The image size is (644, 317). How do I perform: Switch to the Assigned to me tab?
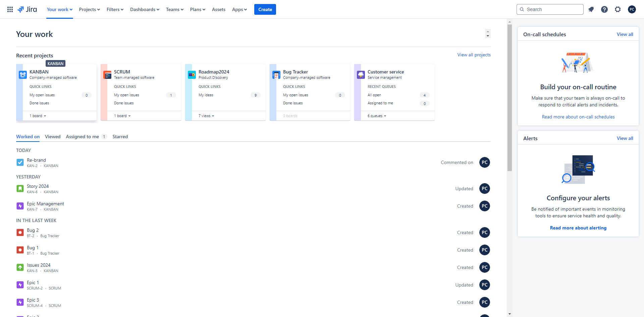83,137
